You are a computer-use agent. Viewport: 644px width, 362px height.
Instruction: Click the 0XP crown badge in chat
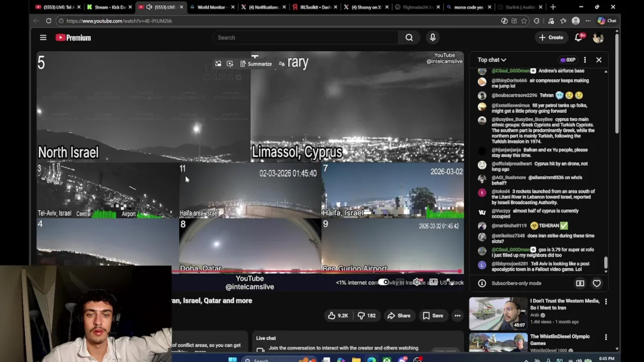[568, 60]
